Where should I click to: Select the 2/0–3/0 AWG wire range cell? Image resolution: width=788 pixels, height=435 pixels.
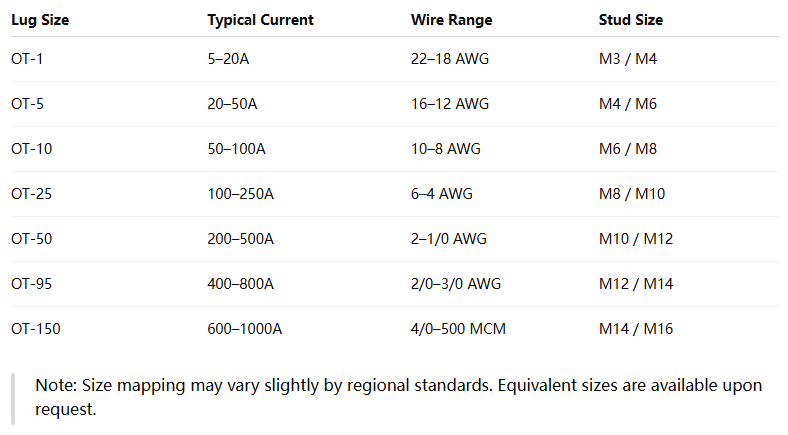coord(459,284)
